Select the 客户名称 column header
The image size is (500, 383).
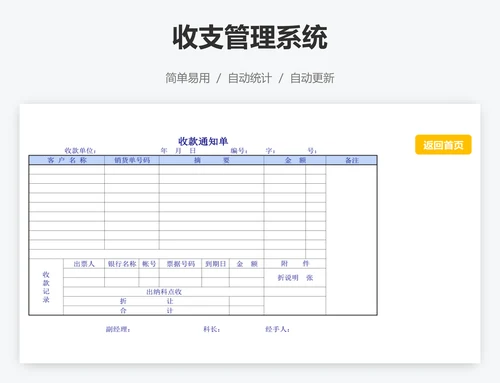67,160
